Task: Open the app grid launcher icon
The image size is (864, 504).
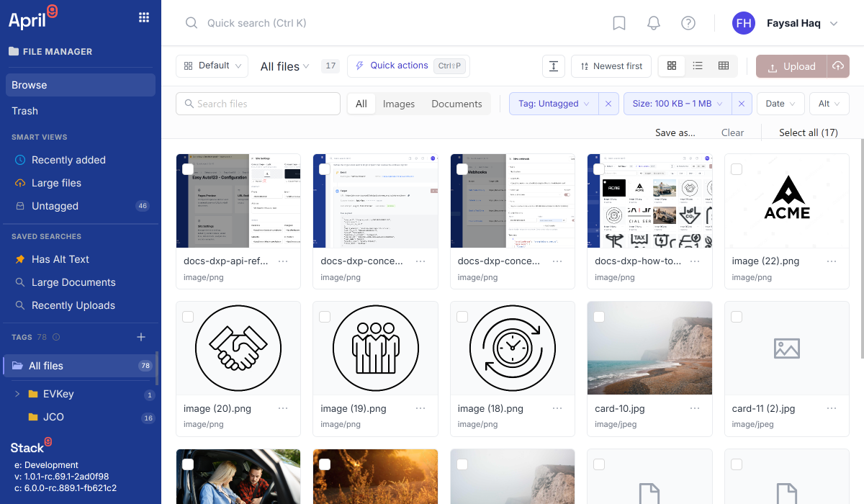Action: [144, 17]
